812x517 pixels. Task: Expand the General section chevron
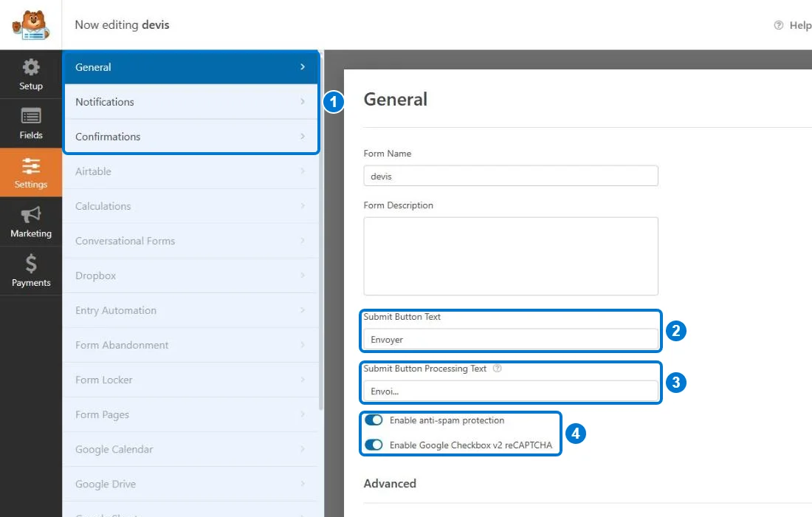[303, 66]
